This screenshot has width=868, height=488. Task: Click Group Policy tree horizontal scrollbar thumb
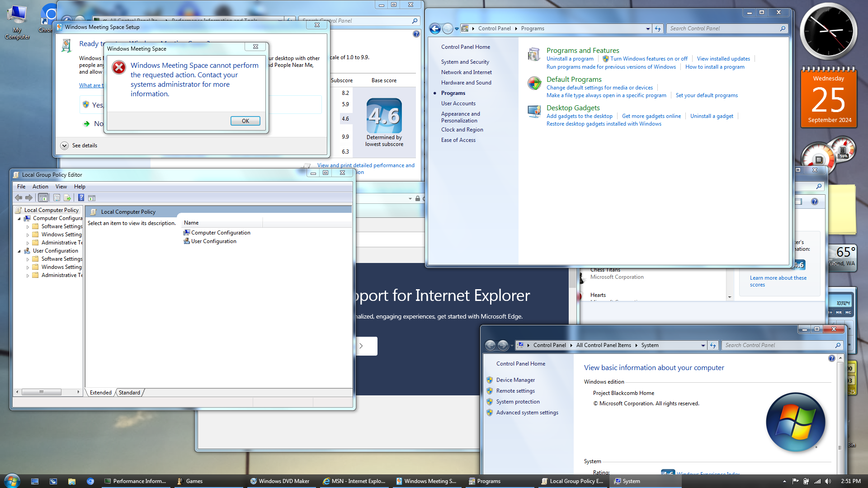tap(41, 392)
